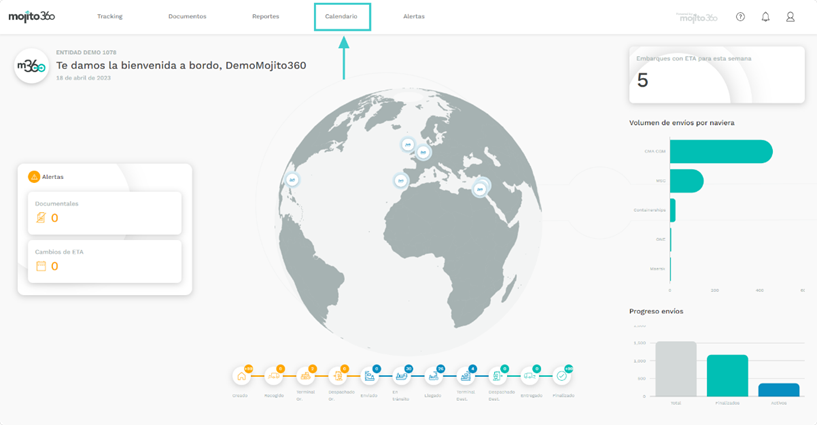This screenshot has width=817, height=425.
Task: Switch to the Tracking tab
Action: (x=110, y=17)
